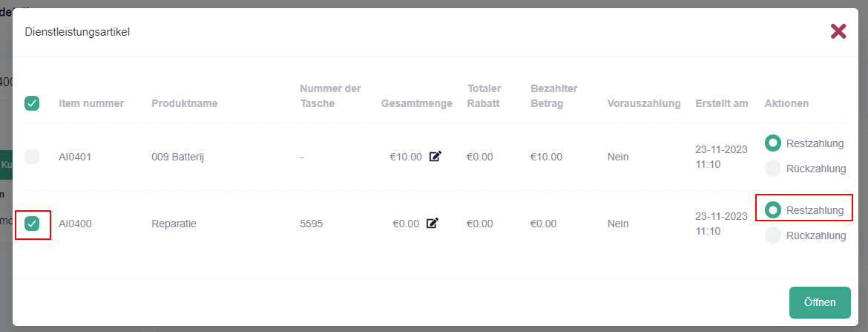Uncheck the AI0400 row checkbox
This screenshot has height=332, width=868.
(x=33, y=223)
